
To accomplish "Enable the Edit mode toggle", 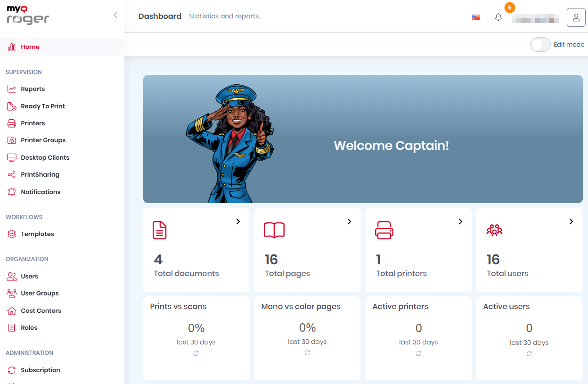I will point(540,45).
